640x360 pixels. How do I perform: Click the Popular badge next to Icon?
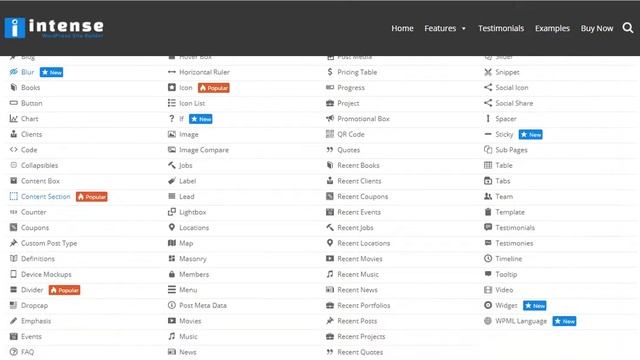pos(214,88)
